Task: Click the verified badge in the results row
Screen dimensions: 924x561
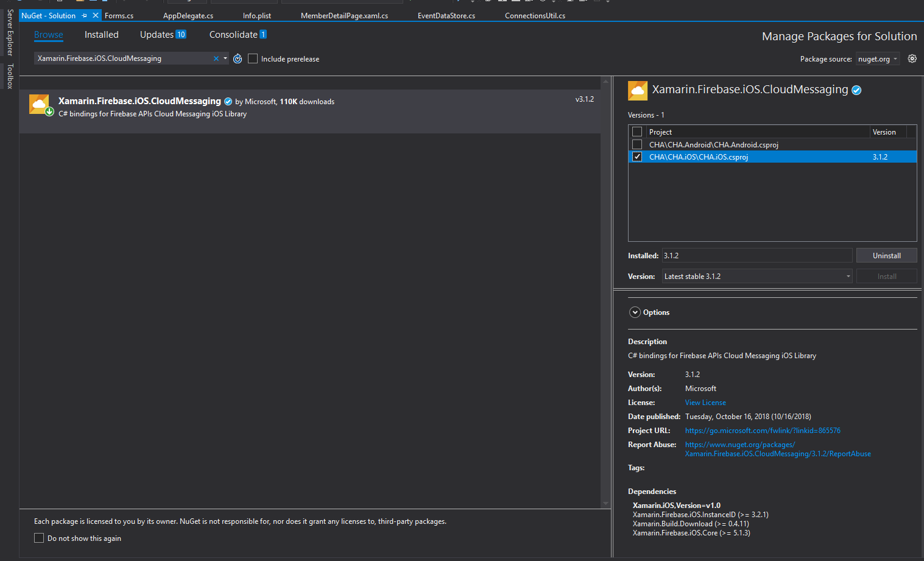Action: 228,102
